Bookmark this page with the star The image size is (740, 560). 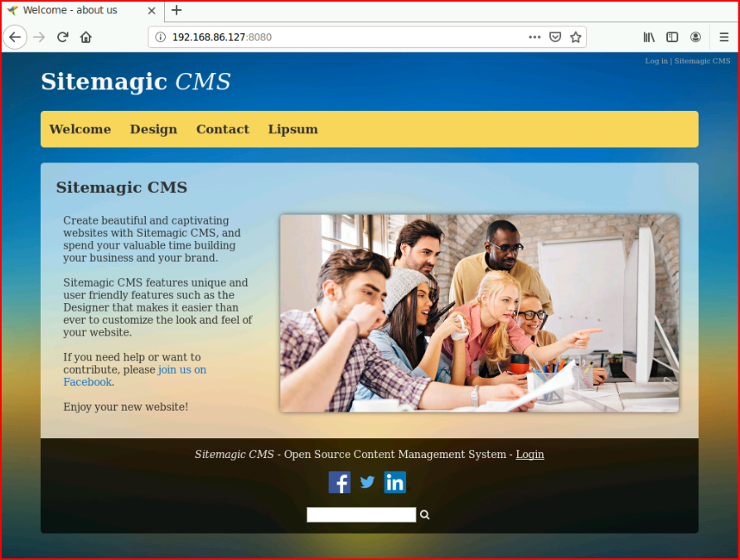(x=576, y=36)
